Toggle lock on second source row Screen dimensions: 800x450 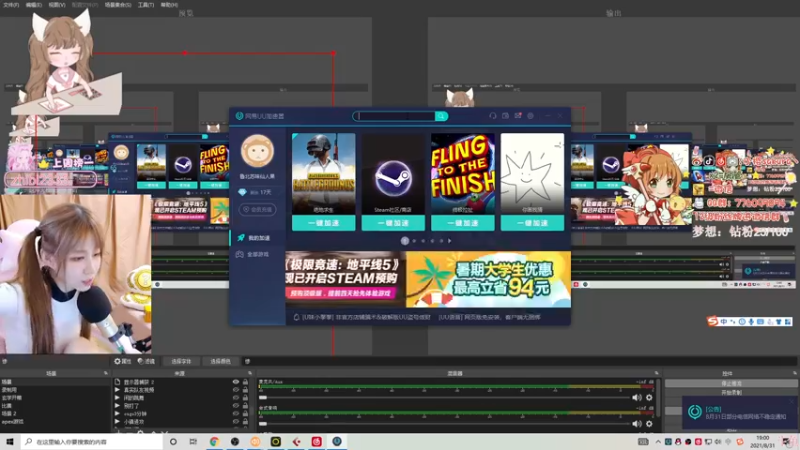pos(245,390)
